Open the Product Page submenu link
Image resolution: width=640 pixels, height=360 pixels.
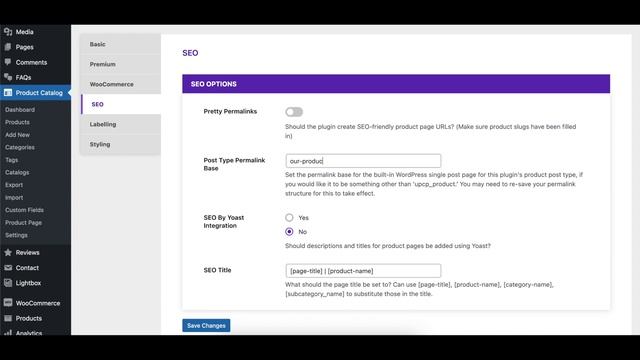23,222
